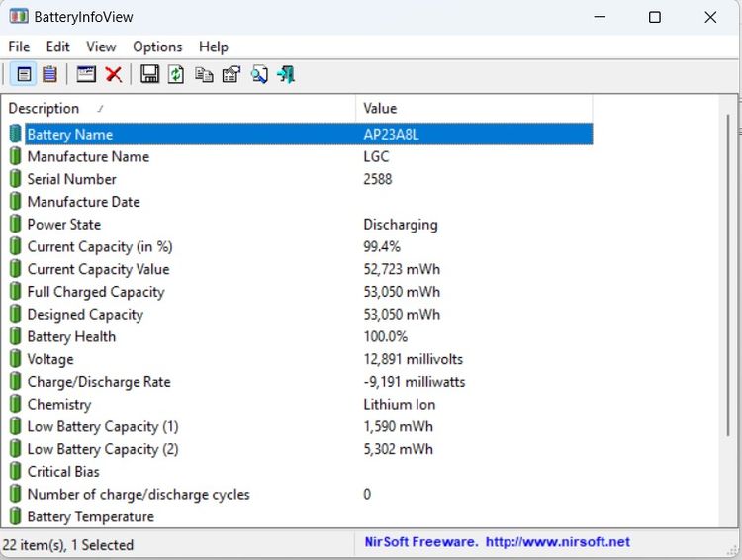Sort by the Description column header
This screenshot has width=742, height=560.
pos(178,109)
